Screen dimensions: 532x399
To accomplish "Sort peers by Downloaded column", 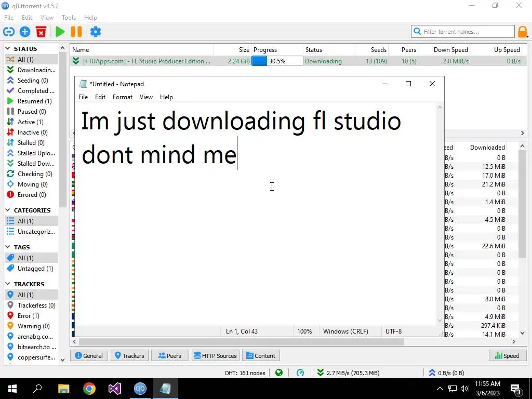I will click(481, 147).
